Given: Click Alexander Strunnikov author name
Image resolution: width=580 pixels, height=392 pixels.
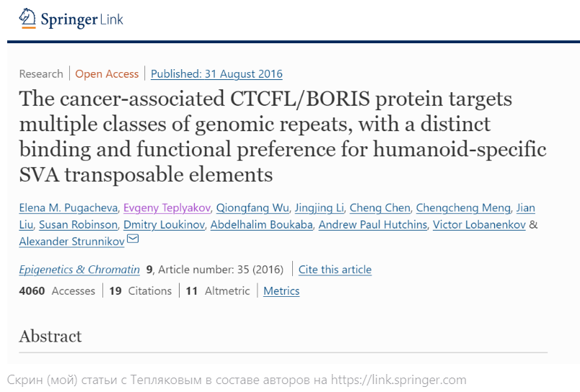Looking at the screenshot, I should (71, 242).
